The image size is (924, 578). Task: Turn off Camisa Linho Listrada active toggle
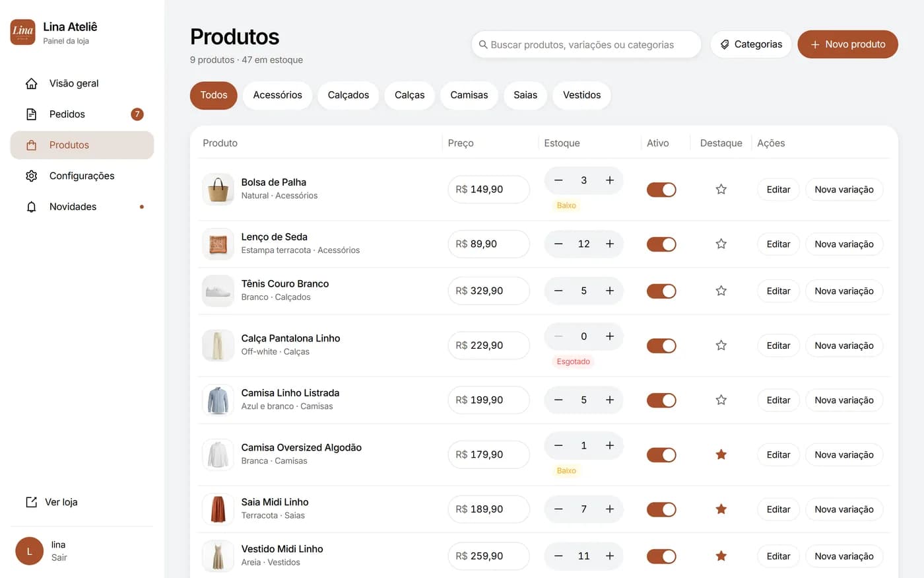pos(661,400)
